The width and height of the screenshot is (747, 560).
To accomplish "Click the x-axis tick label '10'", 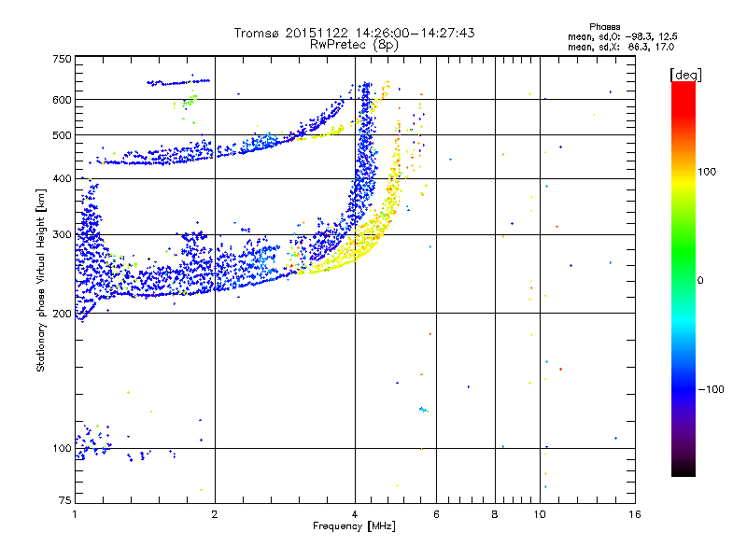I will 540,514.
